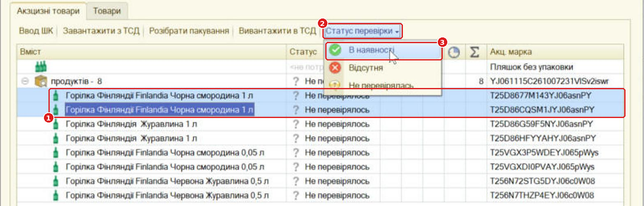Click the bottle icon of row T25VGX3P5WDEYJ065pWys
644x206 pixels.
[x=56, y=153]
